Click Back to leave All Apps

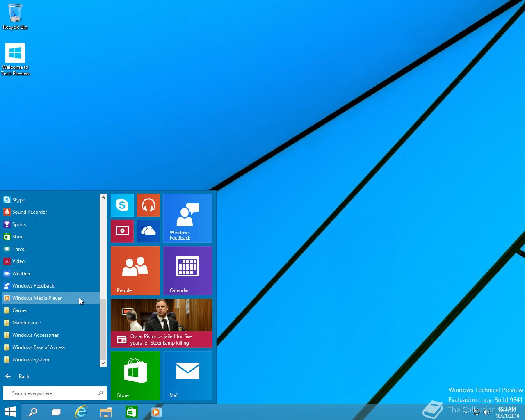coord(24,376)
